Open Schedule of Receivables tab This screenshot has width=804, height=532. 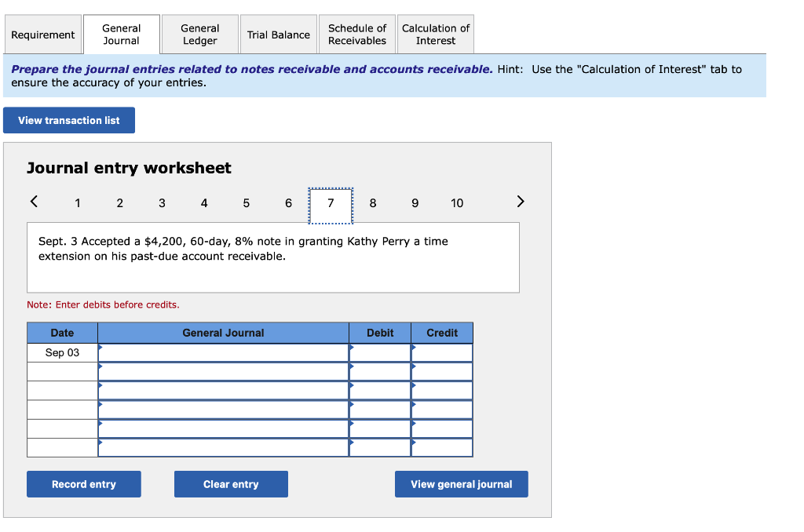click(x=357, y=35)
